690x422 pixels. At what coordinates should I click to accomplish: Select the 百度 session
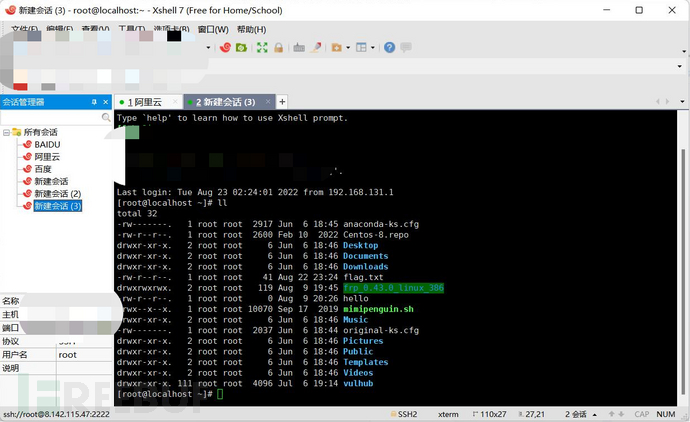coord(43,169)
